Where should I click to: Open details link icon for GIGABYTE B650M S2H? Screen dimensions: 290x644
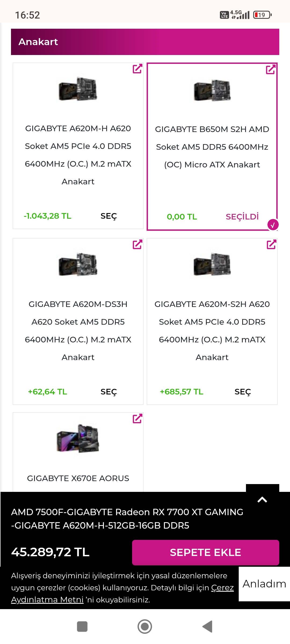pos(271,69)
